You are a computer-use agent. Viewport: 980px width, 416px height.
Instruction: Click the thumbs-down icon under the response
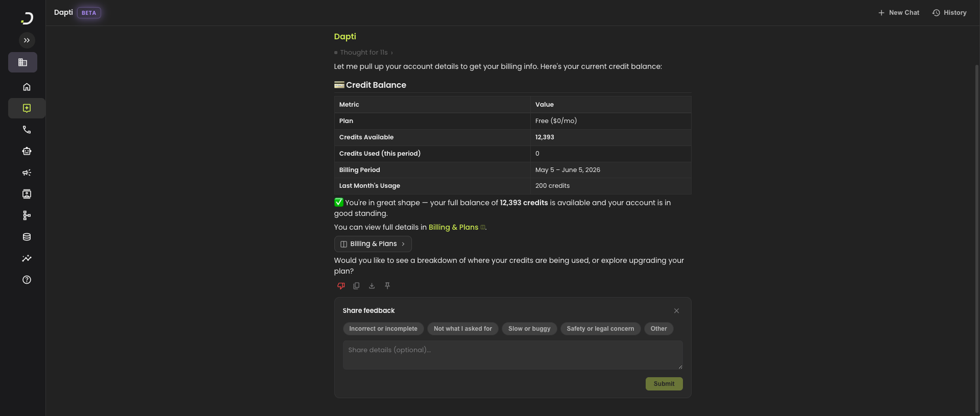coord(341,286)
